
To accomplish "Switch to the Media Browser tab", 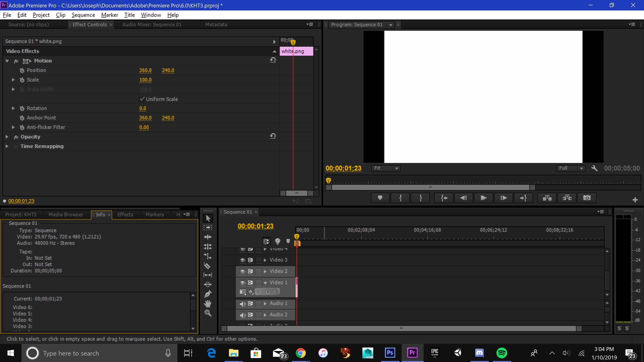I will 66,214.
